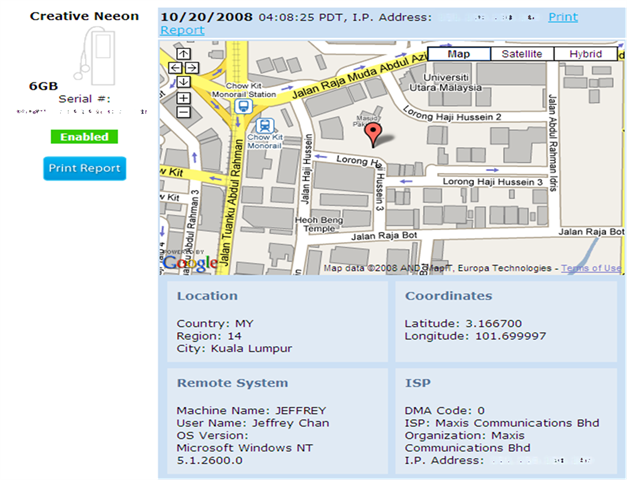
Task: Click the Heoh Beng Temple map label
Action: point(319,224)
